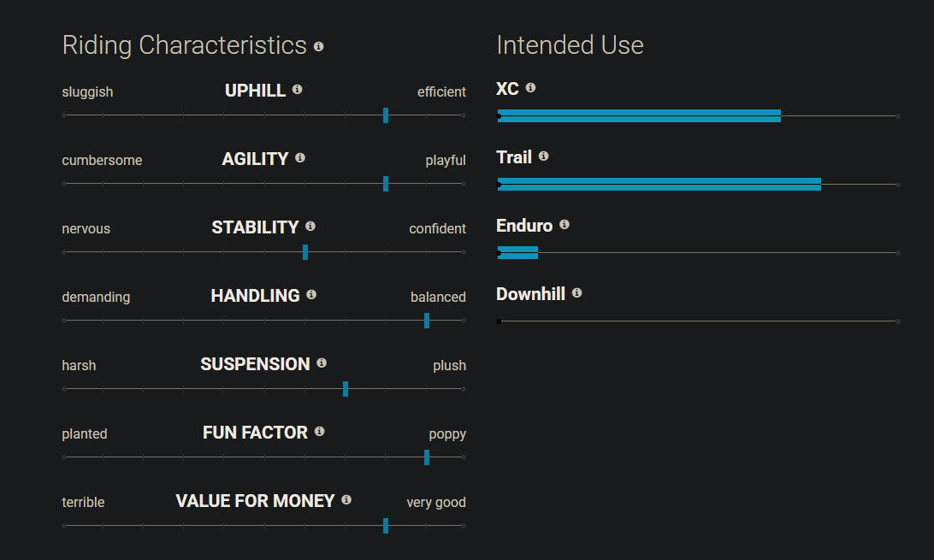The width and height of the screenshot is (934, 560).
Task: Click the XC blue usage bar
Action: point(639,116)
